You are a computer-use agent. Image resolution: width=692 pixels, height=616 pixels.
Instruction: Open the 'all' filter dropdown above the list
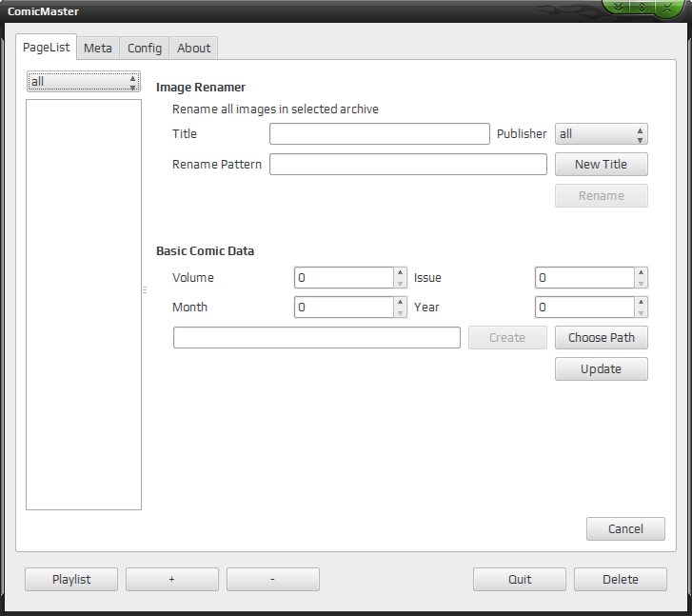84,81
